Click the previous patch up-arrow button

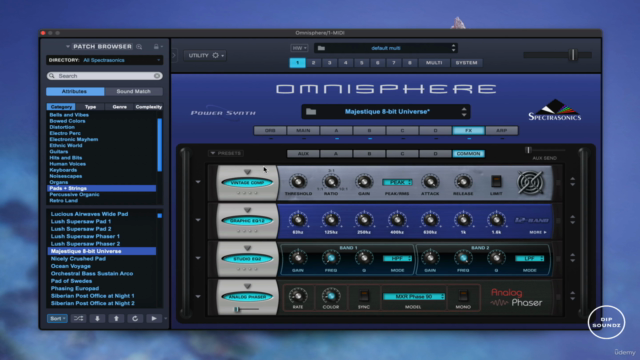116,318
